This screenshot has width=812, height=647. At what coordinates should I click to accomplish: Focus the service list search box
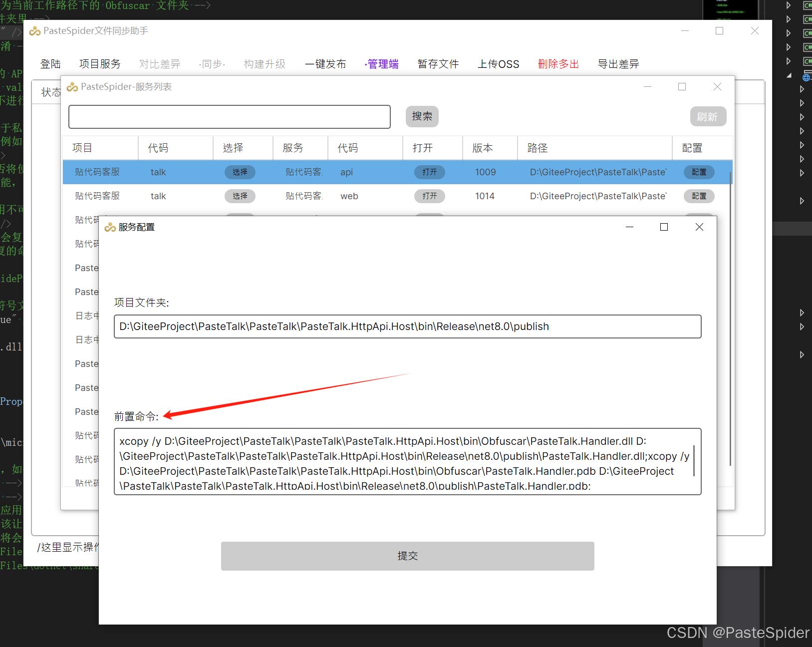[230, 116]
